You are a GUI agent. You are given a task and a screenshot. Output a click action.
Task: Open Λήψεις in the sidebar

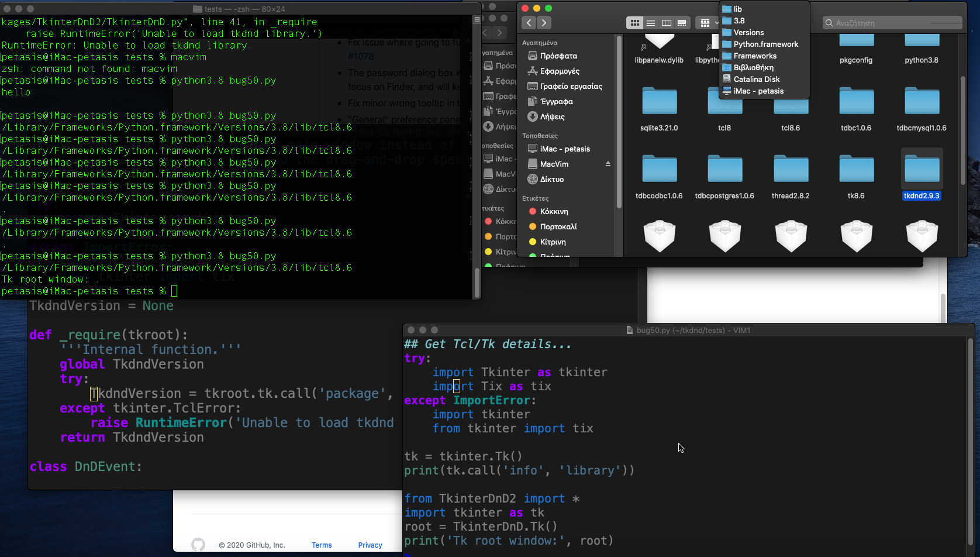tap(552, 116)
